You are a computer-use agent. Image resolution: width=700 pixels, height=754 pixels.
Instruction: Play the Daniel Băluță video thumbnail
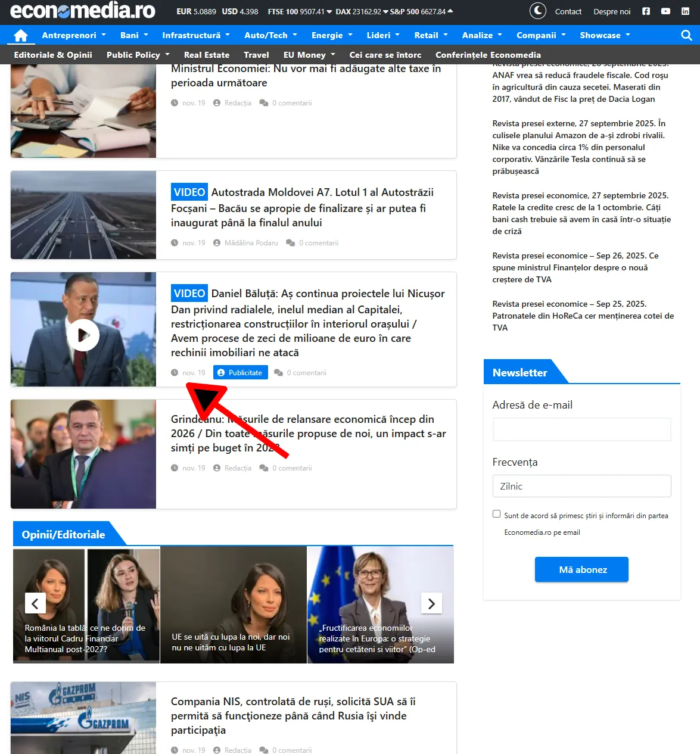(83, 335)
